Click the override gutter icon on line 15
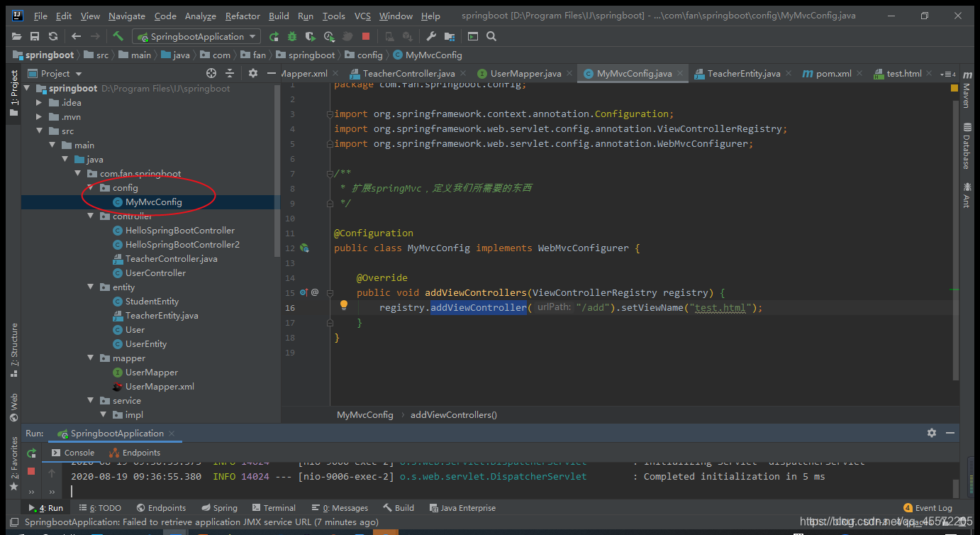This screenshot has height=535, width=980. tap(304, 292)
